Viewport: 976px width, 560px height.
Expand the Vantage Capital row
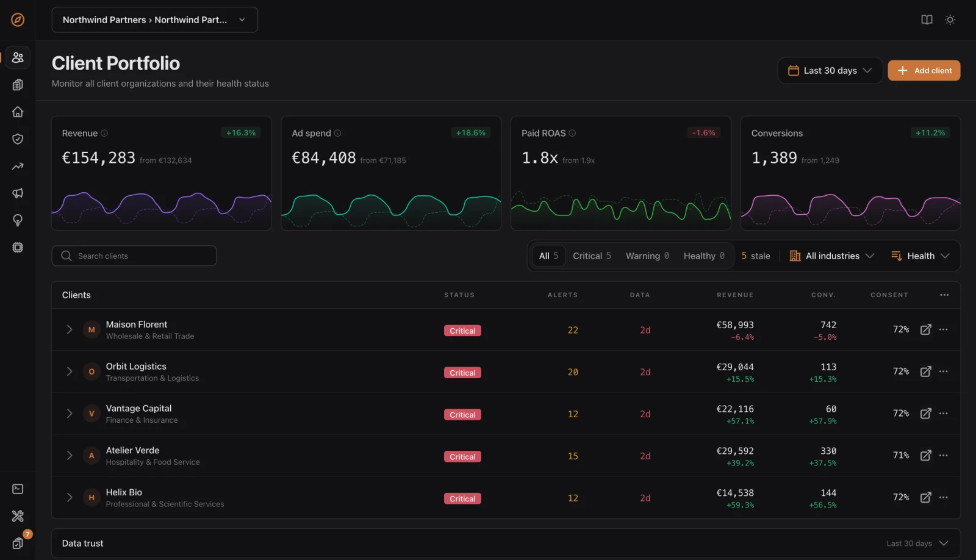(x=70, y=414)
